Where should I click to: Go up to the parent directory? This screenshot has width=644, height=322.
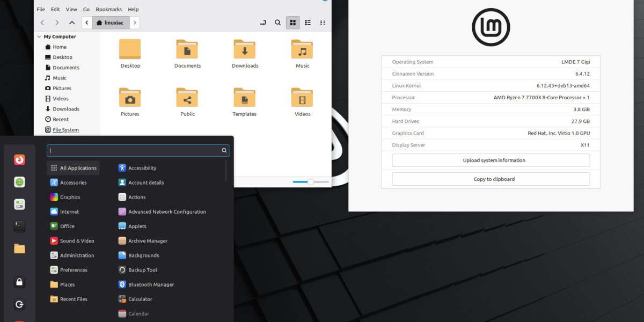(x=72, y=23)
